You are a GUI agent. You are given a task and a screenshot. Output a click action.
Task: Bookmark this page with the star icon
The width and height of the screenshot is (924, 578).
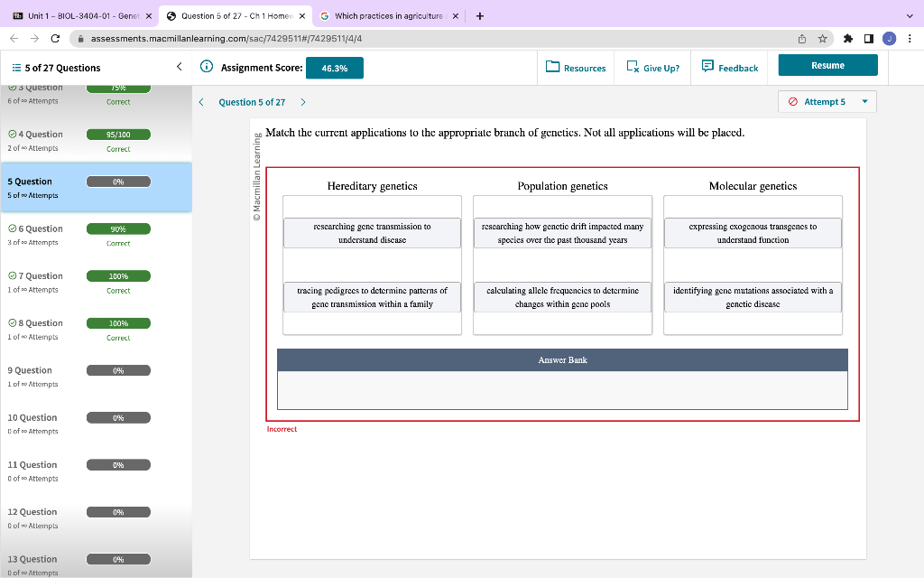821,39
